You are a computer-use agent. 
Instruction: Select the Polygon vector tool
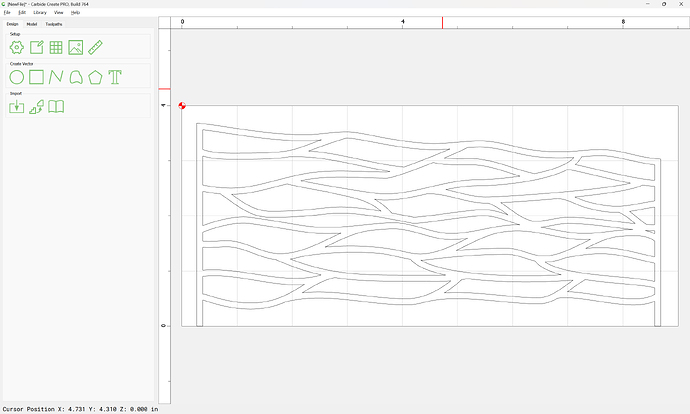96,77
